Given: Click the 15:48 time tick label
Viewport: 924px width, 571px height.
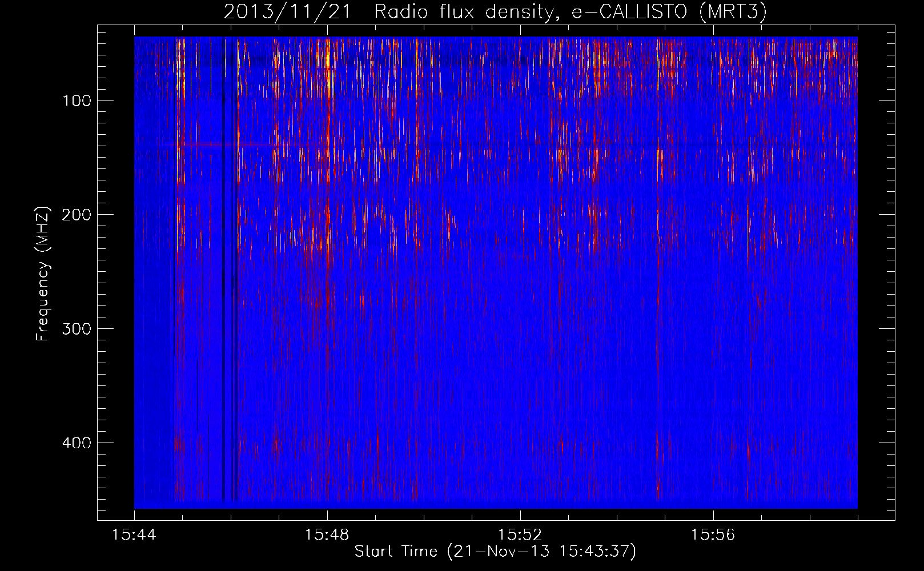Looking at the screenshot, I should [x=327, y=535].
